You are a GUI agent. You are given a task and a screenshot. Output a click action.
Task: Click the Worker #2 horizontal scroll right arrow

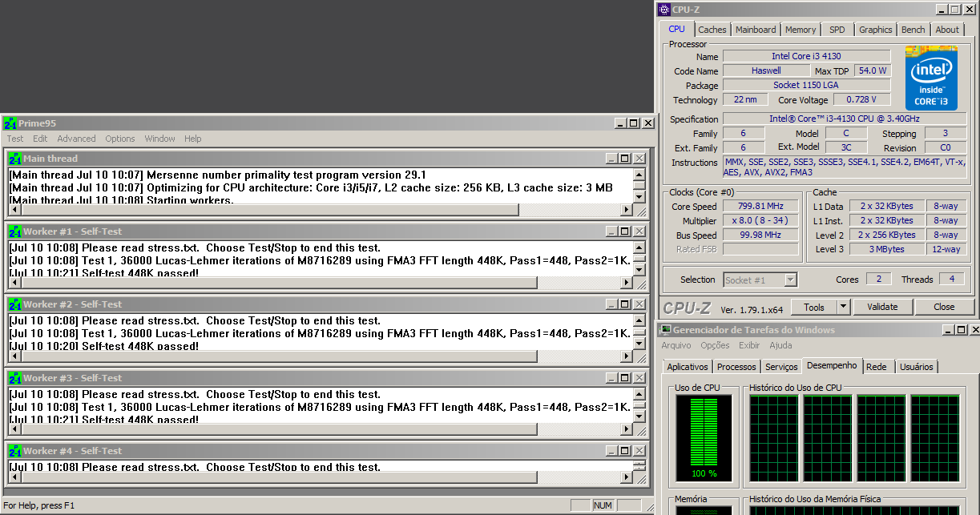[627, 356]
